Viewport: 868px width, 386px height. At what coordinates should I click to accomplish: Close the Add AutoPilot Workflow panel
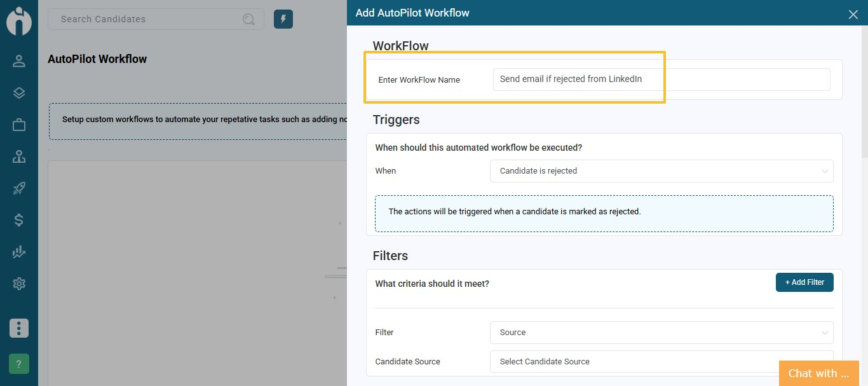(x=853, y=14)
